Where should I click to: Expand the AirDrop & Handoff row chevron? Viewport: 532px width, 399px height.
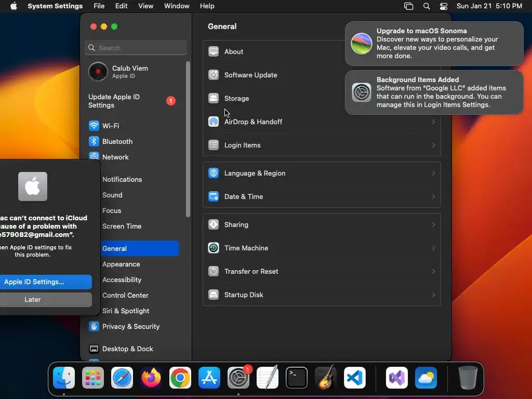pos(433,122)
